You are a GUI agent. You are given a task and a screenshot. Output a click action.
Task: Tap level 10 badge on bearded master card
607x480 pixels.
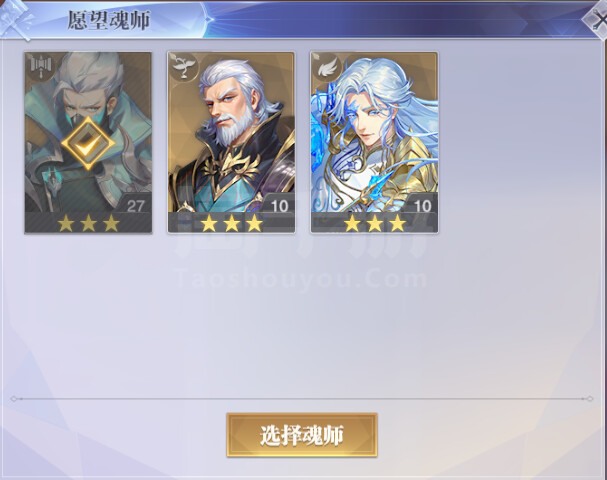pyautogui.click(x=279, y=206)
